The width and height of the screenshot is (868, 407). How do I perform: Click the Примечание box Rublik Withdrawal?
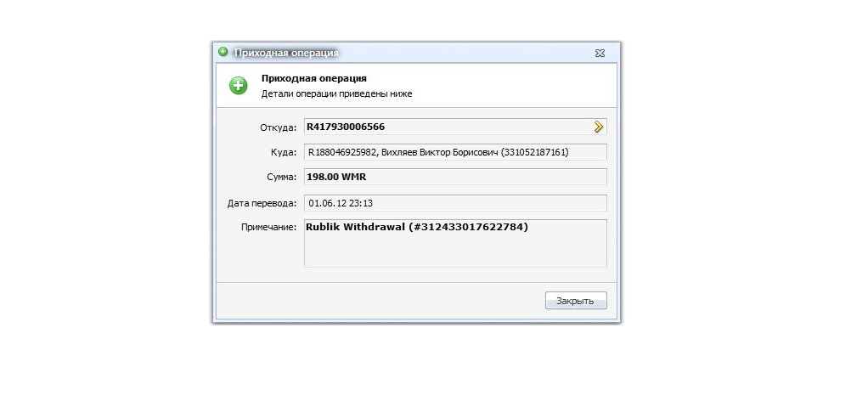click(x=455, y=243)
